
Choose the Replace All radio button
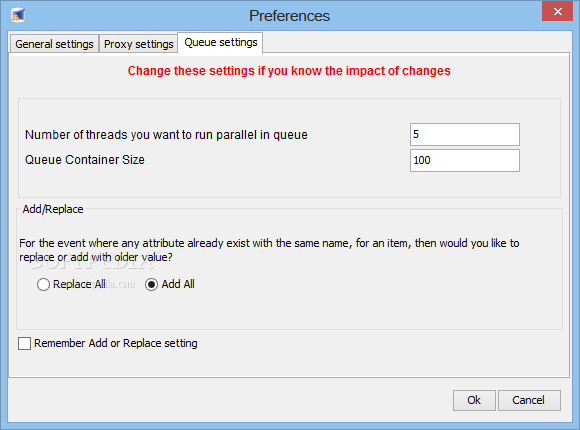coord(43,285)
